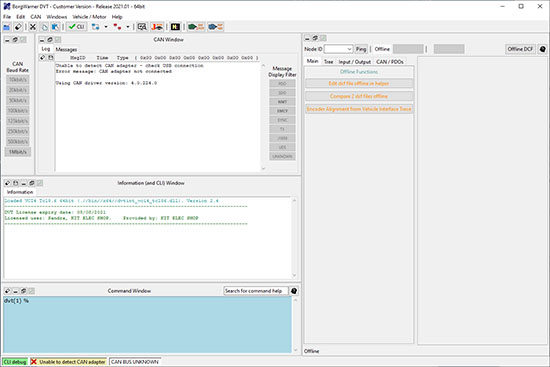Click the save icon in CAN Window log
Image resolution: width=550 pixels, height=367 pixels.
click(x=51, y=58)
